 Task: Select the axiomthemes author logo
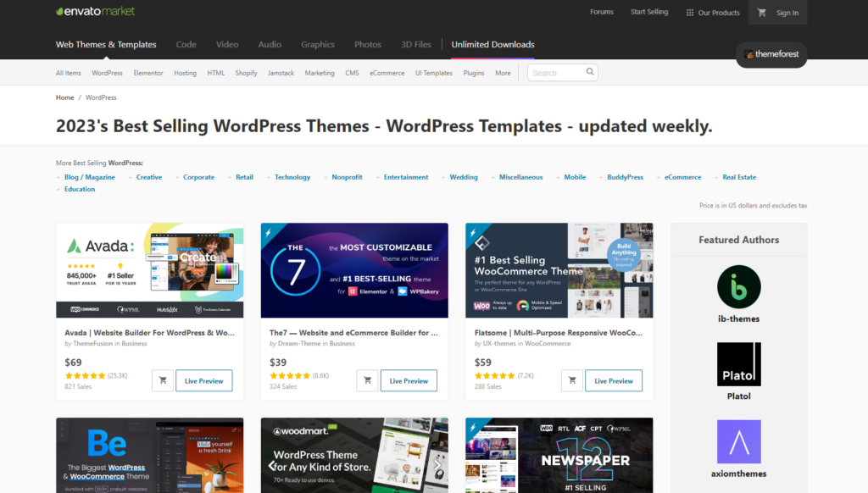coord(738,441)
